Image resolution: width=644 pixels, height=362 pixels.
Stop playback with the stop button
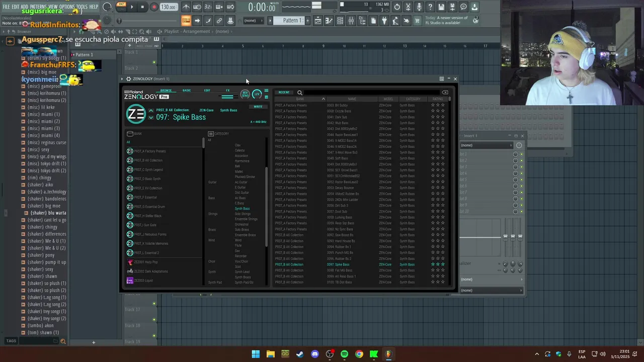143,7
